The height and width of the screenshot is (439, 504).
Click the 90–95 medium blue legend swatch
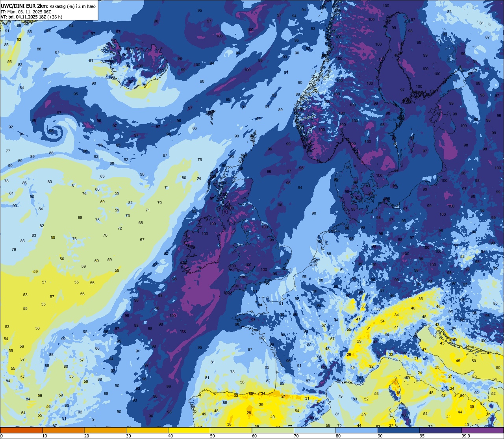398,430
